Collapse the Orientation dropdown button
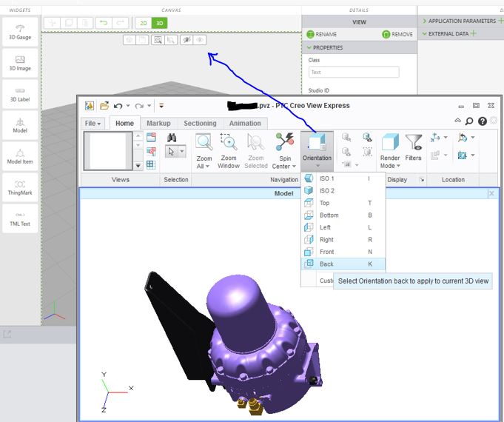The width and height of the screenshot is (504, 422). click(317, 151)
